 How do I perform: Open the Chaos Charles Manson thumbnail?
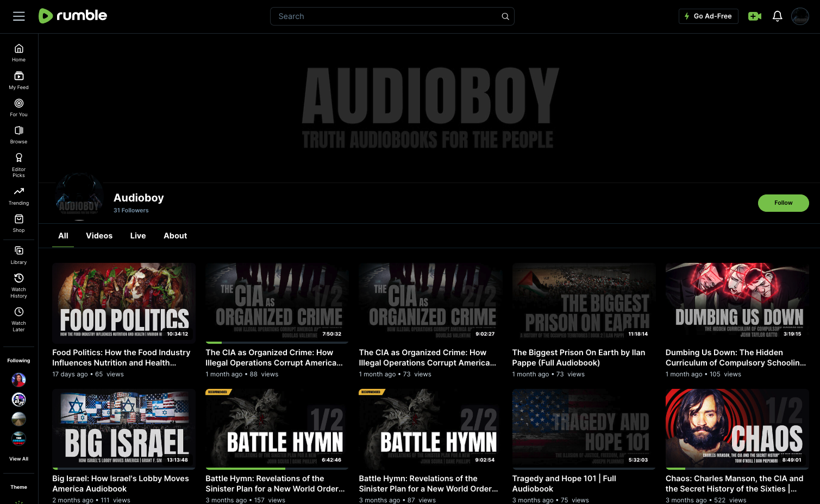tap(737, 429)
